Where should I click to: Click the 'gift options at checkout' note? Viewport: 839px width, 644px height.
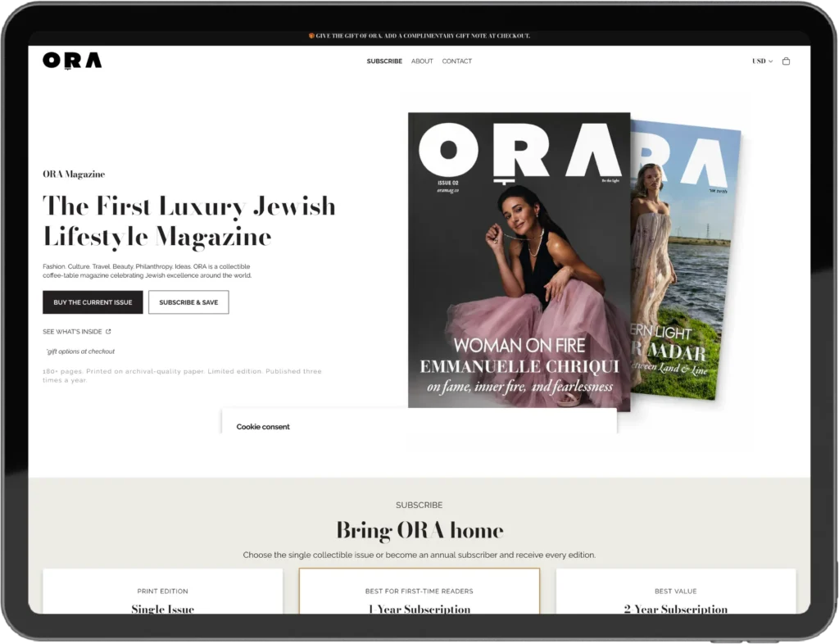80,351
